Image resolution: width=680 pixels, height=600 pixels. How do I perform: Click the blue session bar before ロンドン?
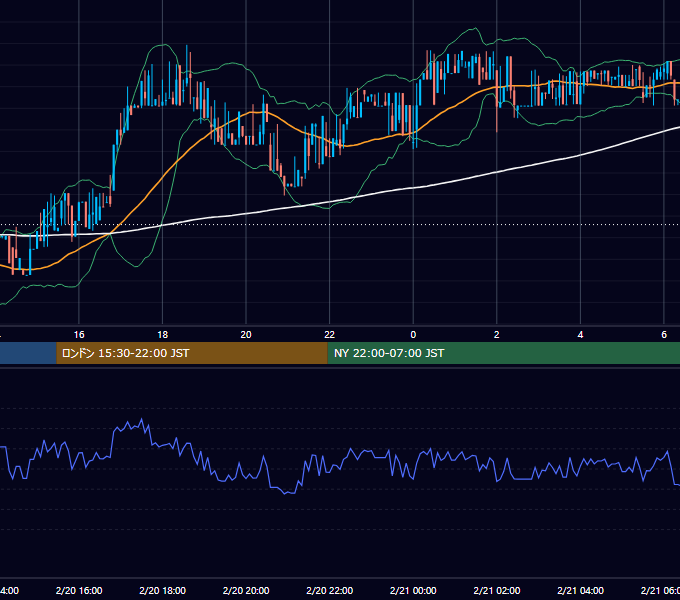[x=28, y=353]
